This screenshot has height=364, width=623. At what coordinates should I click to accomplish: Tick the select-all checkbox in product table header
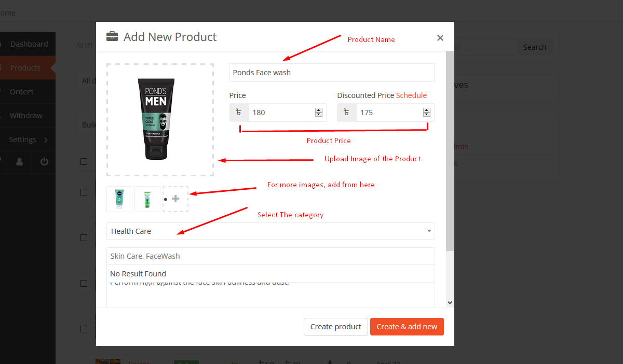84,162
